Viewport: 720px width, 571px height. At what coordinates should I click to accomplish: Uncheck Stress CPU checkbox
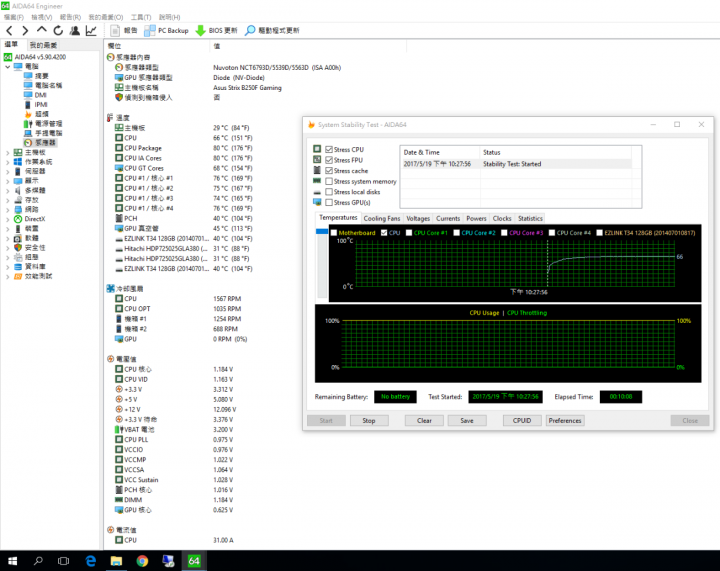coord(329,150)
